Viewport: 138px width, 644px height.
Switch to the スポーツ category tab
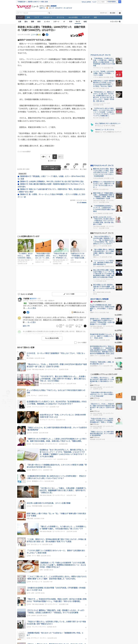click(x=56, y=21)
